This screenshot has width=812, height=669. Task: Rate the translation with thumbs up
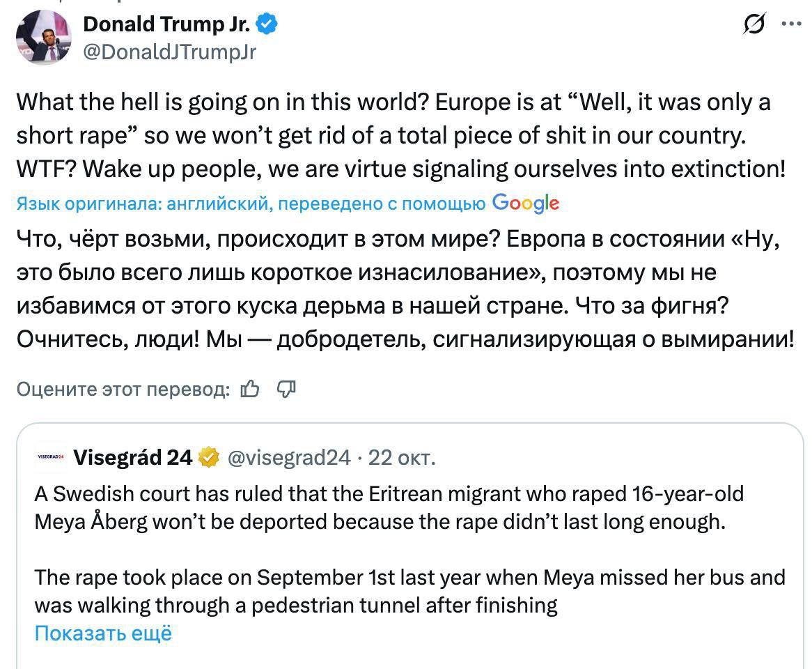[x=250, y=389]
